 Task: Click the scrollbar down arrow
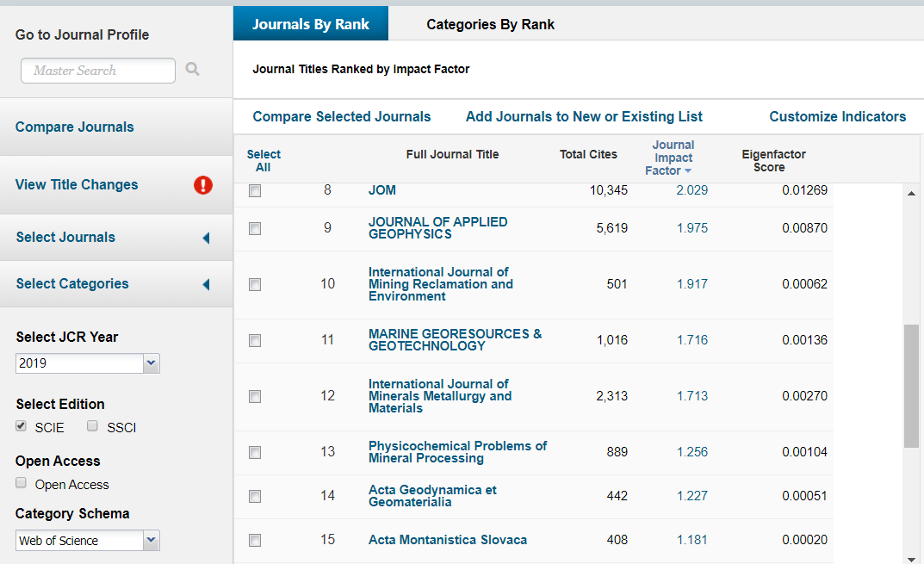tap(911, 557)
